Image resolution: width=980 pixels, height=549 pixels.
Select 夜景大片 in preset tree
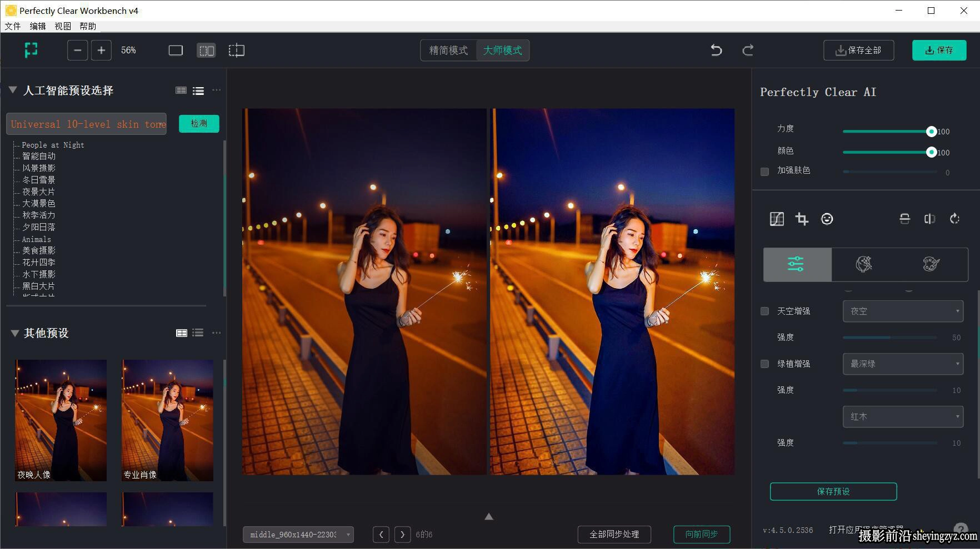[39, 192]
